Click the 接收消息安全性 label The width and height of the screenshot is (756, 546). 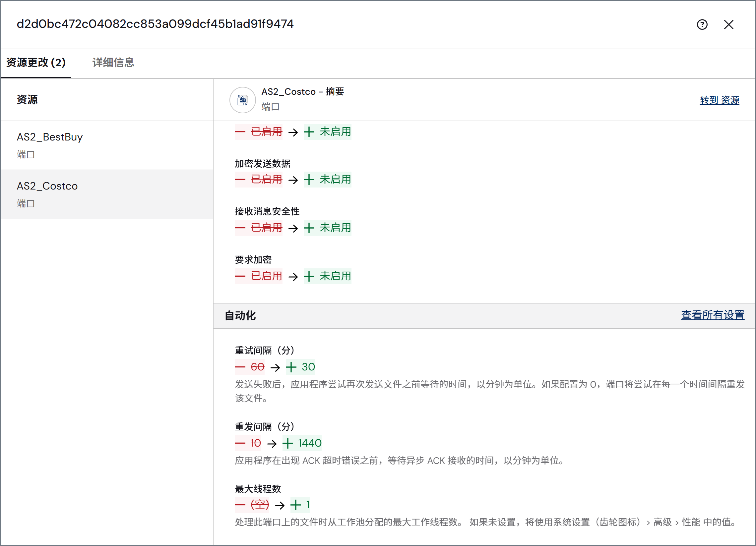coord(267,211)
